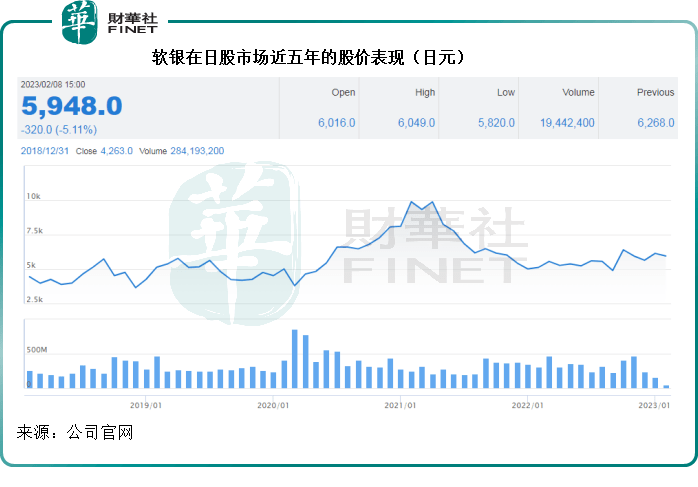The height and width of the screenshot is (487, 698).
Task: Click the 2022/01 time axis label
Action: (x=528, y=406)
